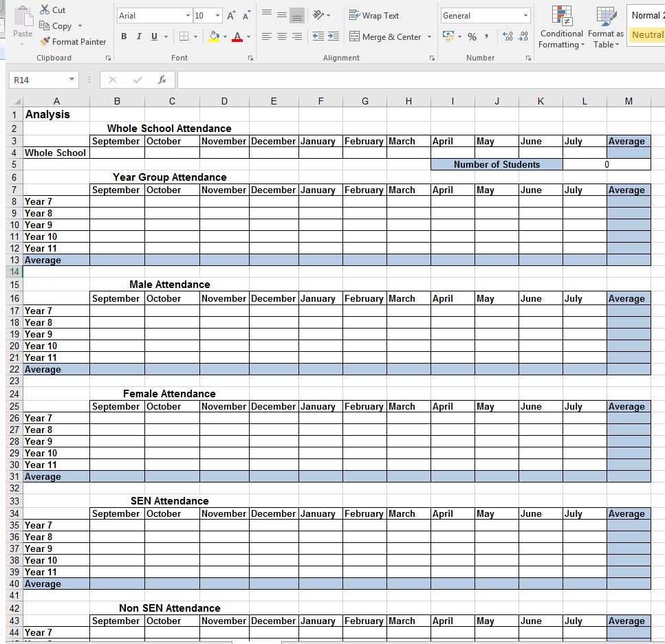The height and width of the screenshot is (644, 665).
Task: Click the Increase Decimal icon
Action: [x=508, y=37]
